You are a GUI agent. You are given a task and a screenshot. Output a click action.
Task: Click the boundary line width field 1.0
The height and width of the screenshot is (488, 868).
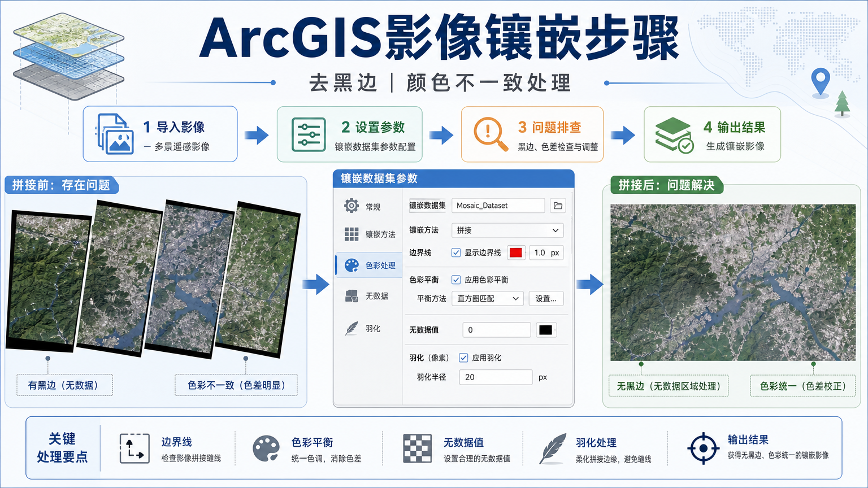[546, 252]
